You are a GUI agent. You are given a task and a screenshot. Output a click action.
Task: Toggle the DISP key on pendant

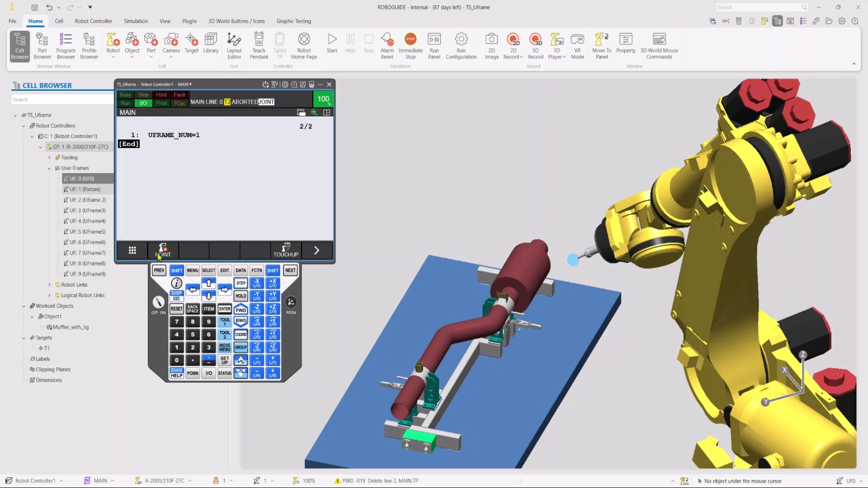[177, 296]
